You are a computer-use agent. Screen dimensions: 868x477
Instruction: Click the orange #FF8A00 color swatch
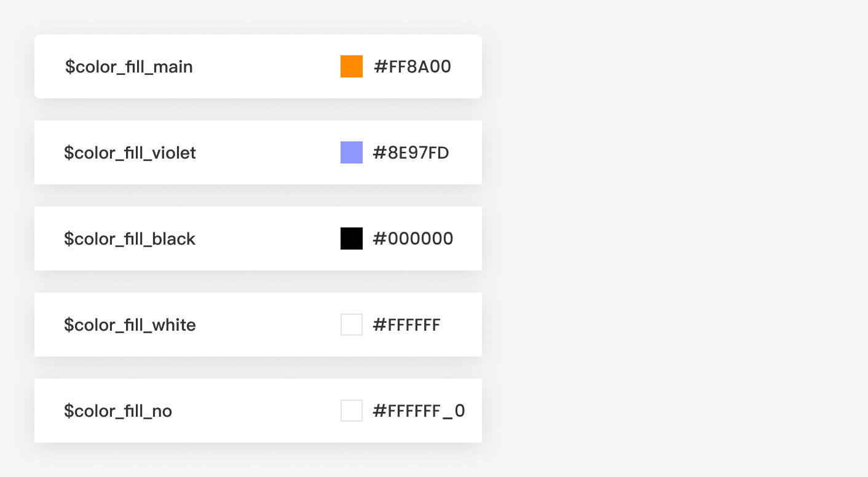pyautogui.click(x=352, y=66)
